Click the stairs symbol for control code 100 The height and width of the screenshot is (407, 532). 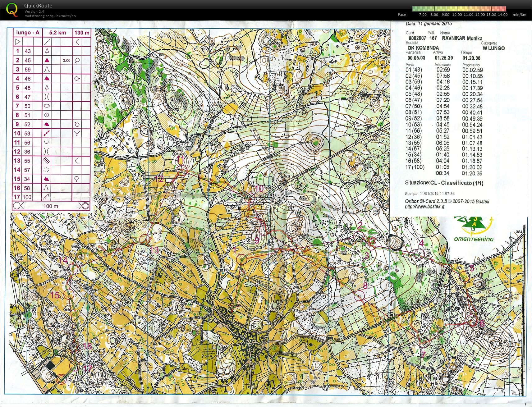pyautogui.click(x=47, y=197)
